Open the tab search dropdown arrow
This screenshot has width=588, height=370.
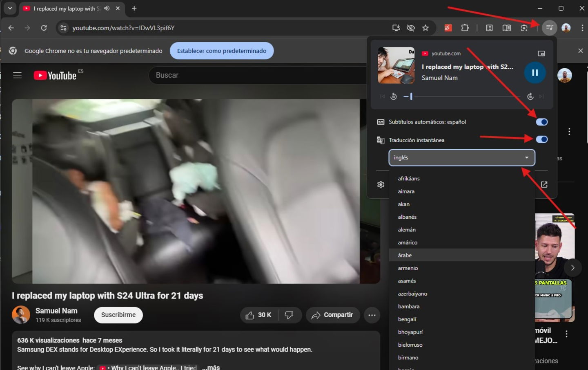click(10, 8)
